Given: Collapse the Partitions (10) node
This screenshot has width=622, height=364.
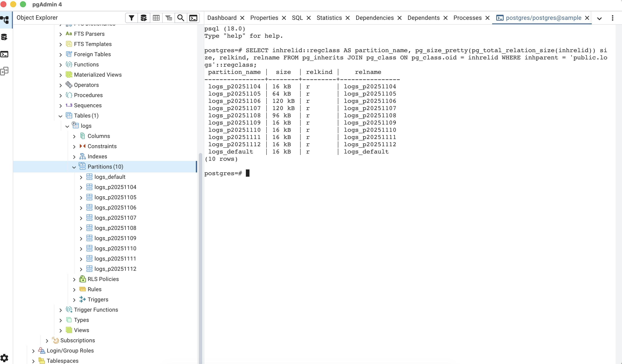Looking at the screenshot, I should pos(74,167).
